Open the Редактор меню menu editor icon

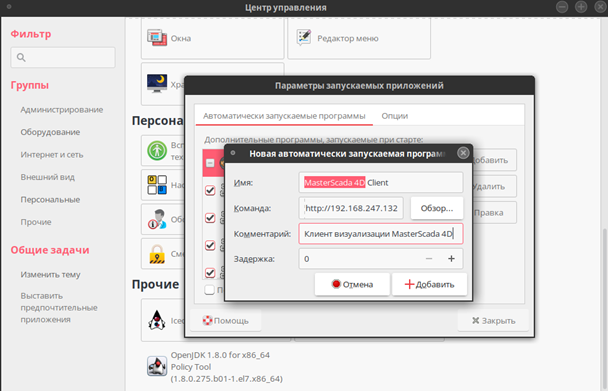pos(304,38)
